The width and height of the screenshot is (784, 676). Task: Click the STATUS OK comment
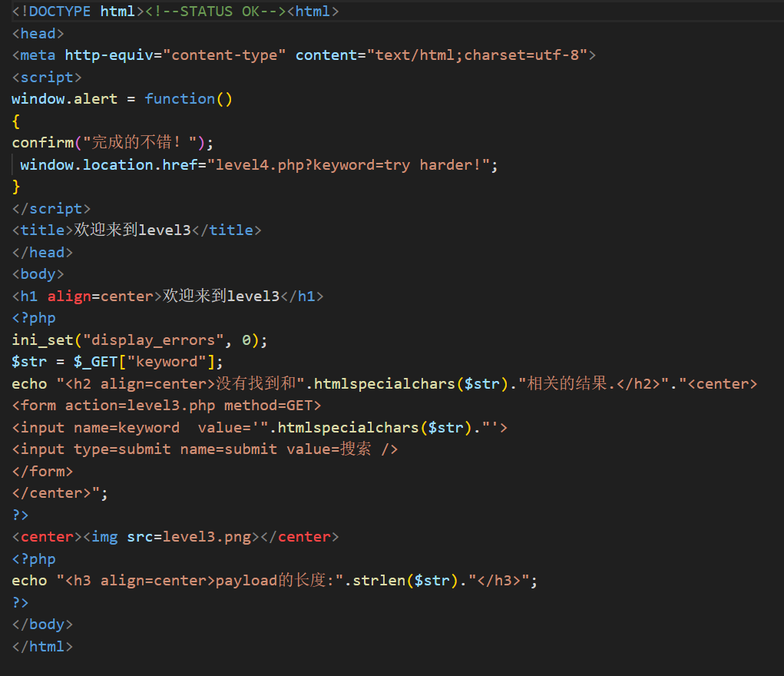[x=216, y=11]
